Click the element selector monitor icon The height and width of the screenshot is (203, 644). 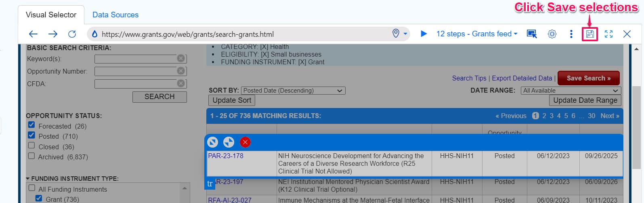tap(532, 34)
